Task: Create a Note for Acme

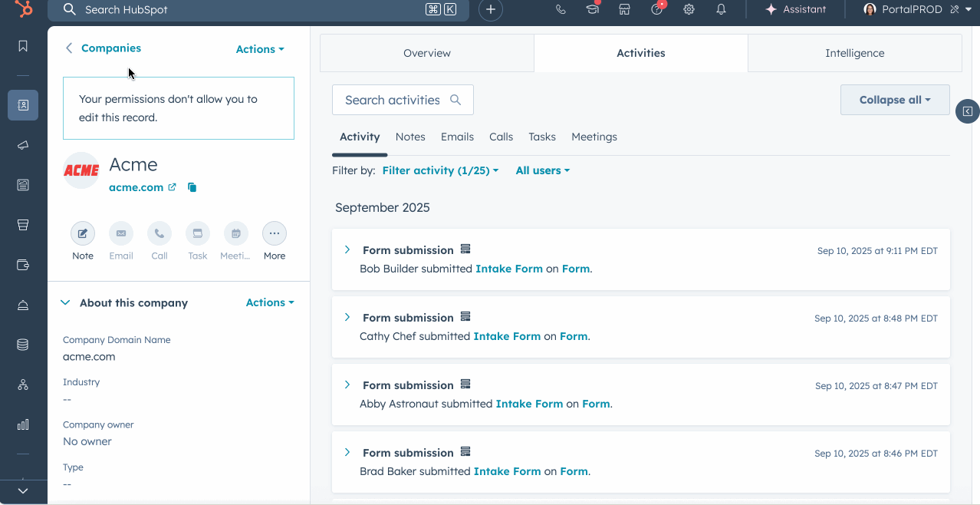Action: tap(83, 233)
